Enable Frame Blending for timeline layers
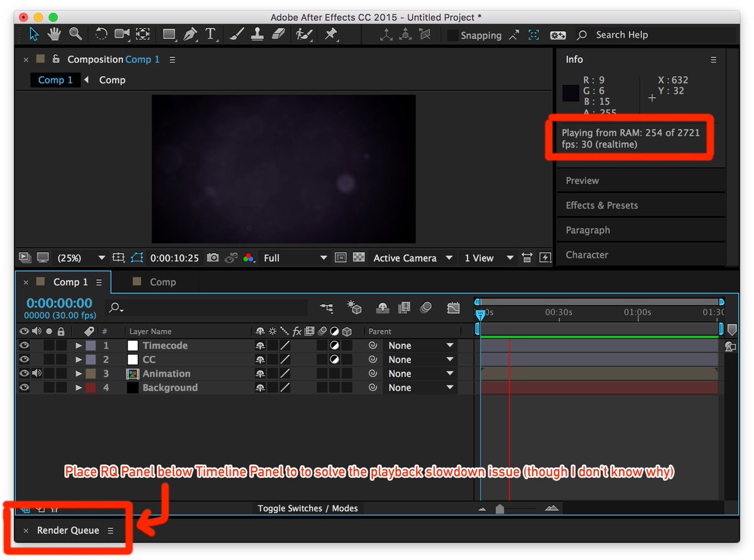 [404, 308]
